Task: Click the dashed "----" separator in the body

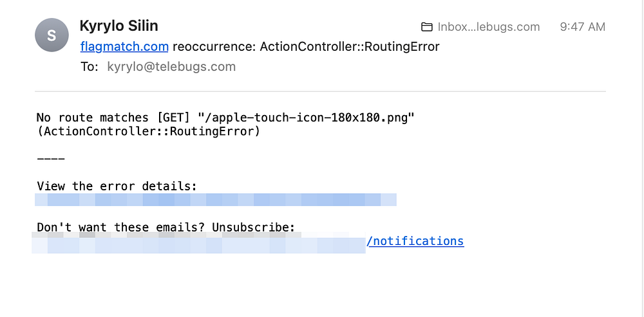Action: pos(51,159)
